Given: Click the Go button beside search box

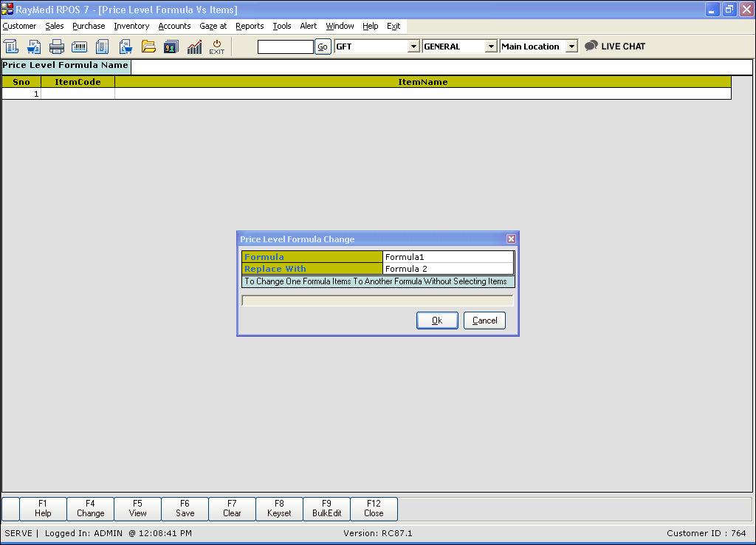Looking at the screenshot, I should pyautogui.click(x=323, y=47).
